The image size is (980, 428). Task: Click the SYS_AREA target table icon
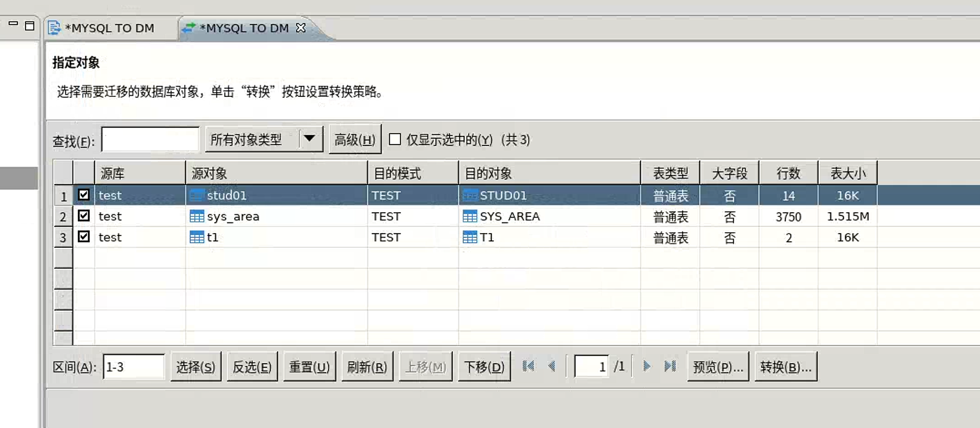coord(470,216)
